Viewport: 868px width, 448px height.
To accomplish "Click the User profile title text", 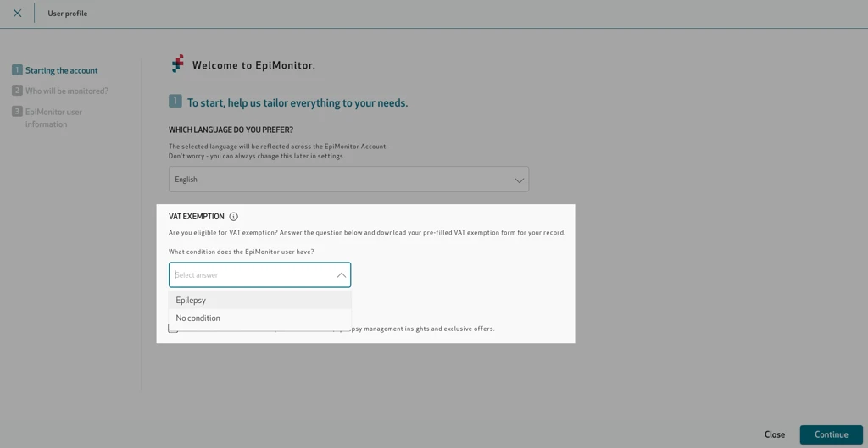I will [x=68, y=14].
